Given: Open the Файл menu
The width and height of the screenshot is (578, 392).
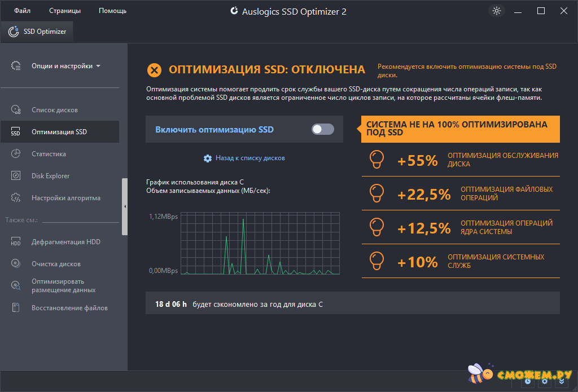Looking at the screenshot, I should pos(23,11).
